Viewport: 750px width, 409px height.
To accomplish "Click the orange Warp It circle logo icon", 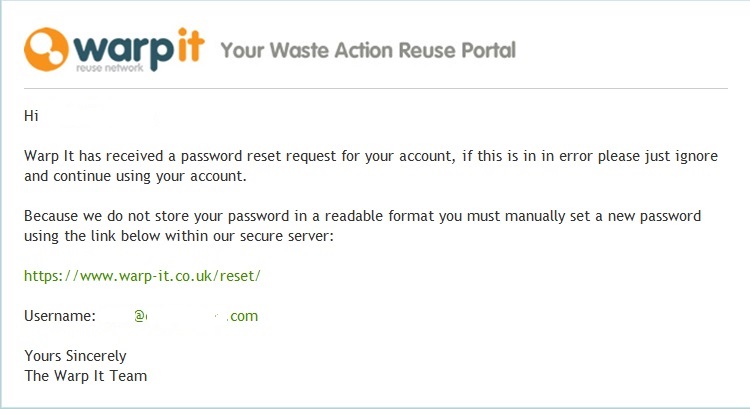I will [x=46, y=49].
